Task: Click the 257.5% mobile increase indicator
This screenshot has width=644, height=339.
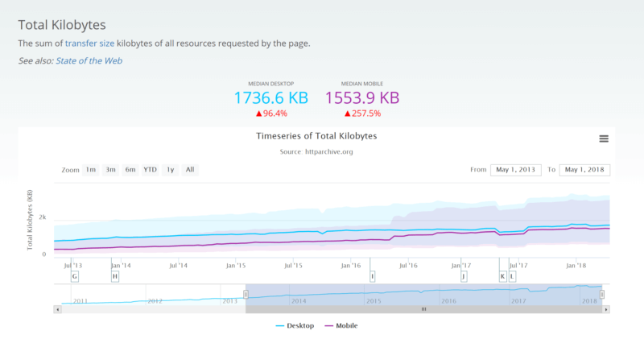Action: [x=363, y=114]
